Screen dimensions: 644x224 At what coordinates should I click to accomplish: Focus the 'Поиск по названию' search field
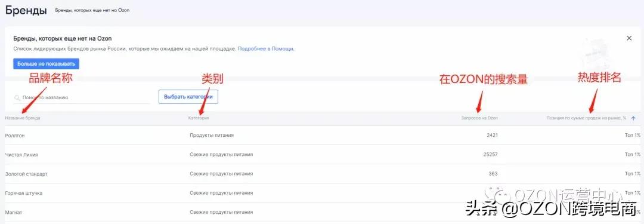(82, 97)
